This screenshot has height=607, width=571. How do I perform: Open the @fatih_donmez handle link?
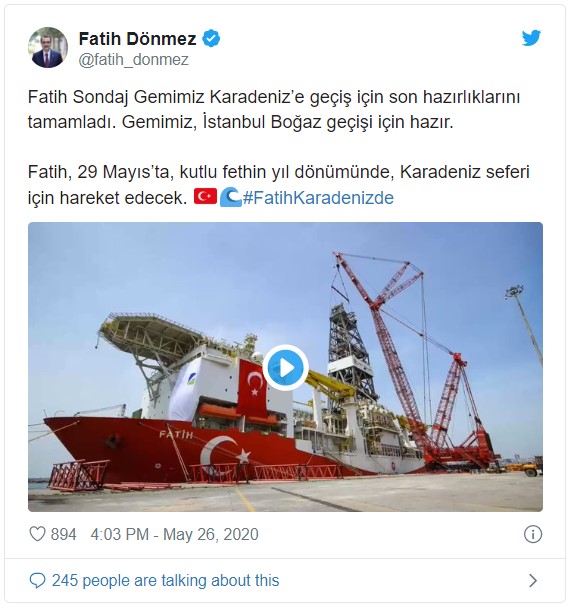coord(134,60)
